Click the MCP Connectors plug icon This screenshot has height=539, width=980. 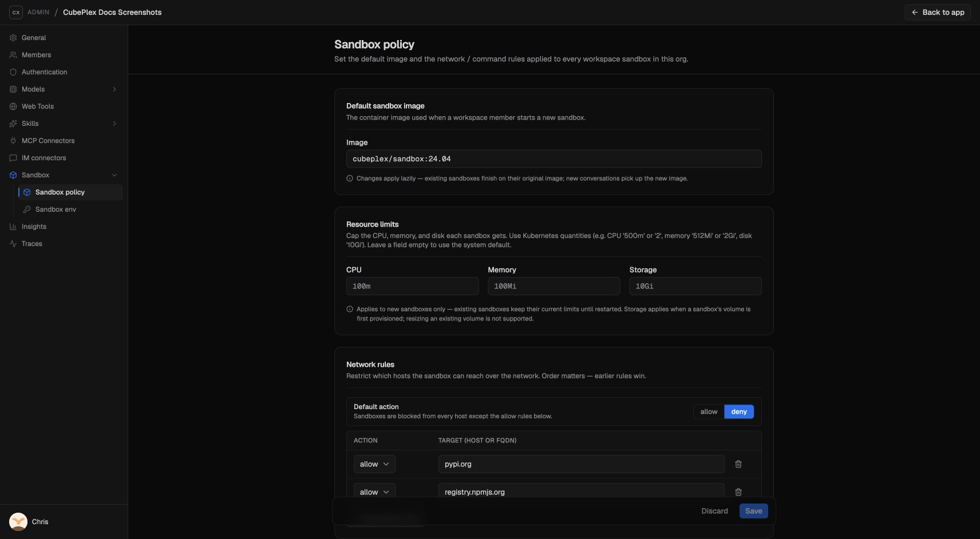pos(13,141)
